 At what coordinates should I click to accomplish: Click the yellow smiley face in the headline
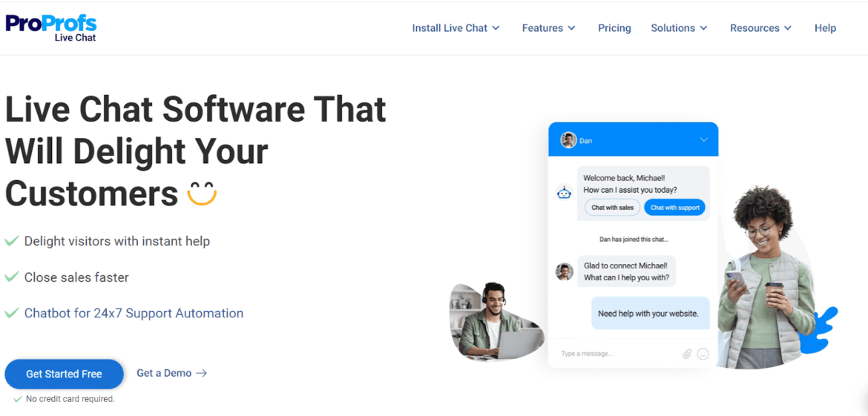pos(202,194)
